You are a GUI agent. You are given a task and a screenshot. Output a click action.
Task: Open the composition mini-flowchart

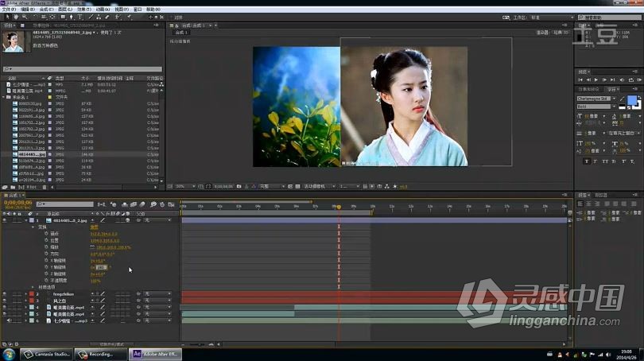102,204
